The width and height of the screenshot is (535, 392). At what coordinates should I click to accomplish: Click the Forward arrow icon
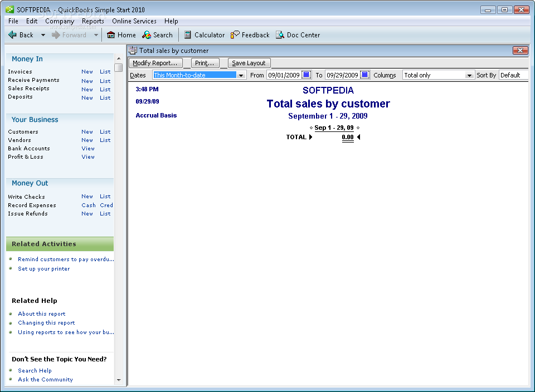56,35
